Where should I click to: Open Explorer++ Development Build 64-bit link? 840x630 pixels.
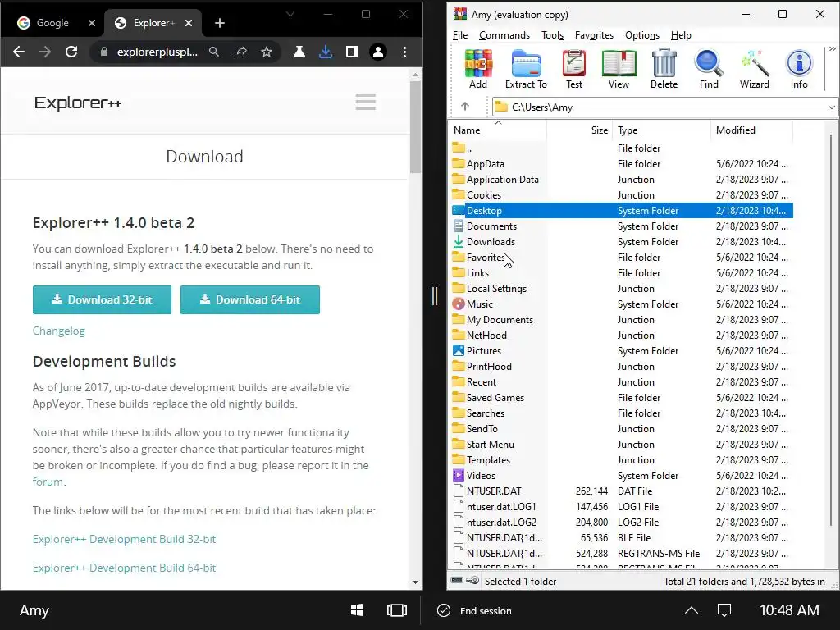[x=125, y=568]
